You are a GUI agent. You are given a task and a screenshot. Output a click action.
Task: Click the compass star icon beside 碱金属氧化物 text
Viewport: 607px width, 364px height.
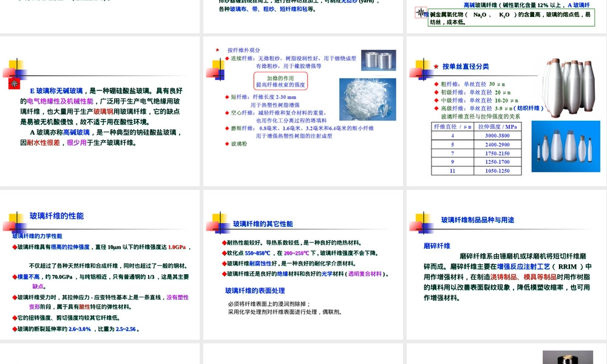click(421, 12)
